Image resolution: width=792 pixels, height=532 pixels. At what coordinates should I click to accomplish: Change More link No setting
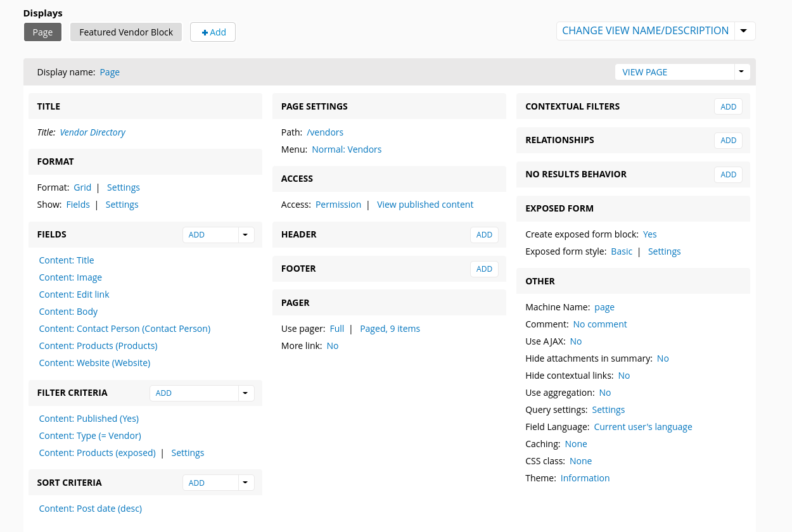[x=333, y=346]
